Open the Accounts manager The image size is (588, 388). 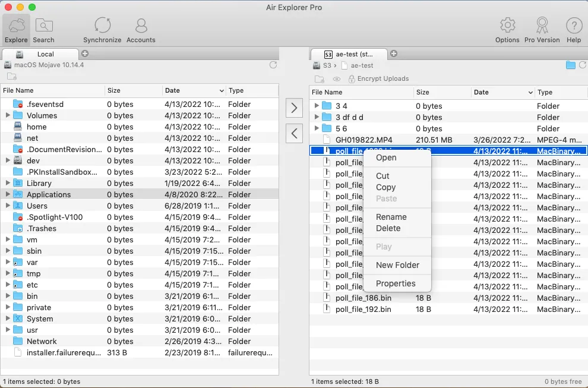pyautogui.click(x=141, y=30)
